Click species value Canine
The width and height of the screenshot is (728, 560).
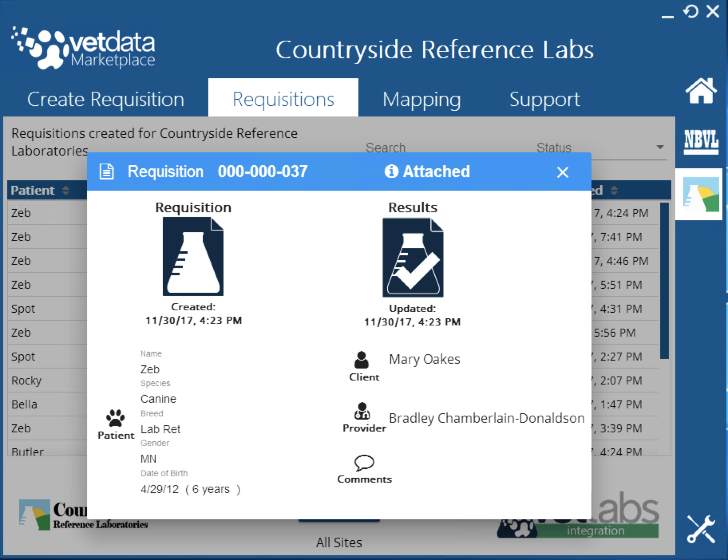pyautogui.click(x=158, y=399)
